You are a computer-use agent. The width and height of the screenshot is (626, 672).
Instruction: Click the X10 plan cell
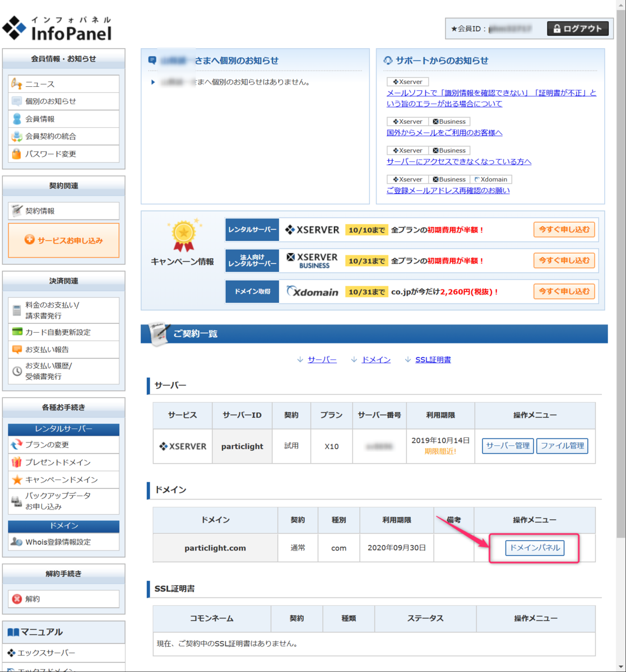tap(332, 446)
